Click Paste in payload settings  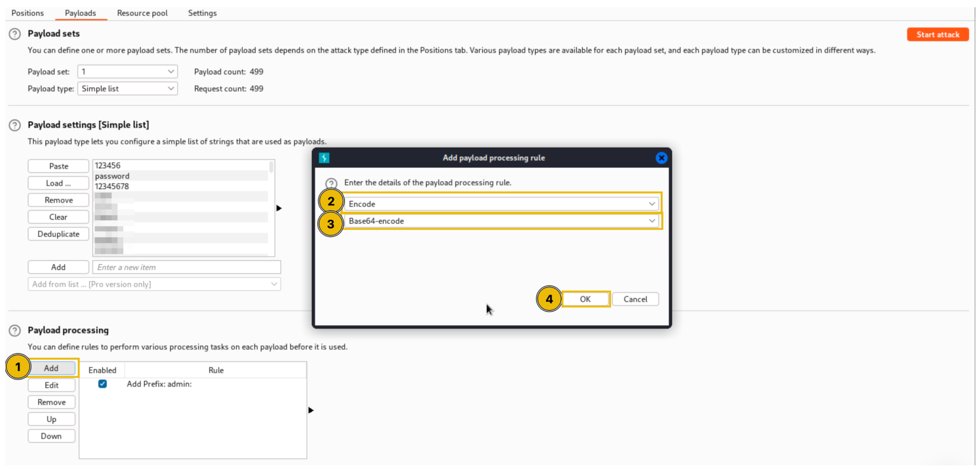(x=58, y=166)
